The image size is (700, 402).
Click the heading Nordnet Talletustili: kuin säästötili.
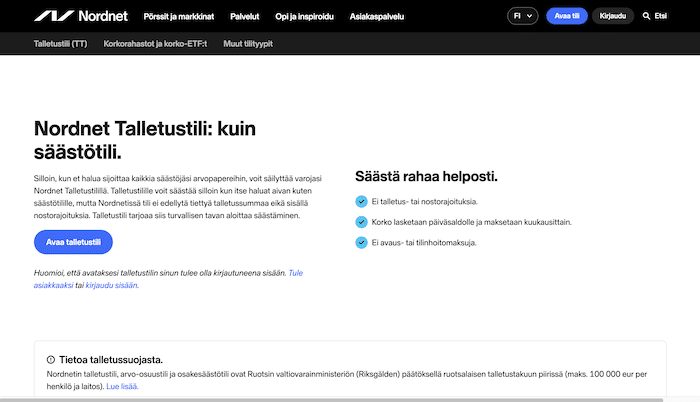pyautogui.click(x=145, y=140)
